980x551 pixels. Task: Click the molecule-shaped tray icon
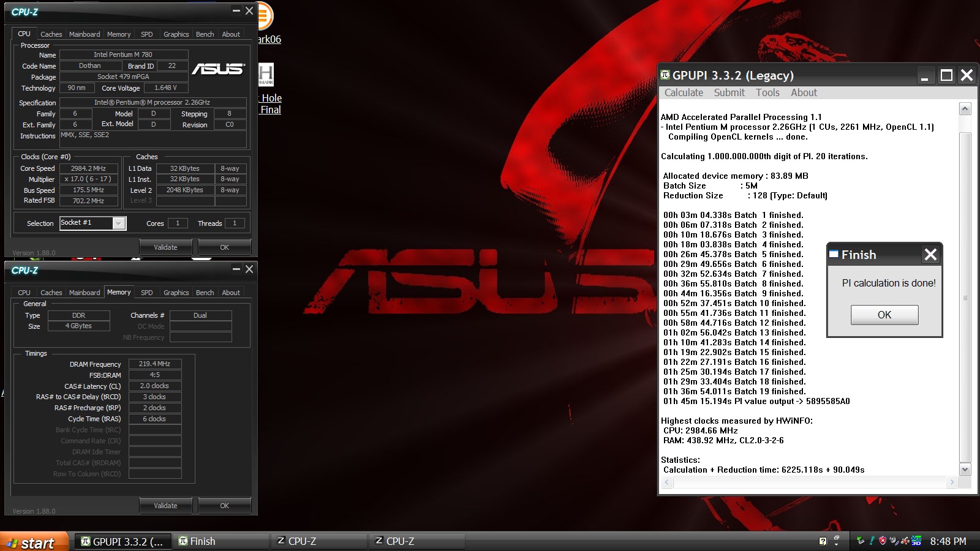(x=905, y=541)
